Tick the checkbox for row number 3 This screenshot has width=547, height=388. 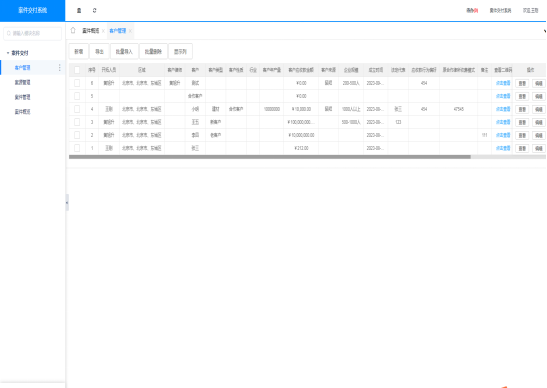[x=77, y=122]
